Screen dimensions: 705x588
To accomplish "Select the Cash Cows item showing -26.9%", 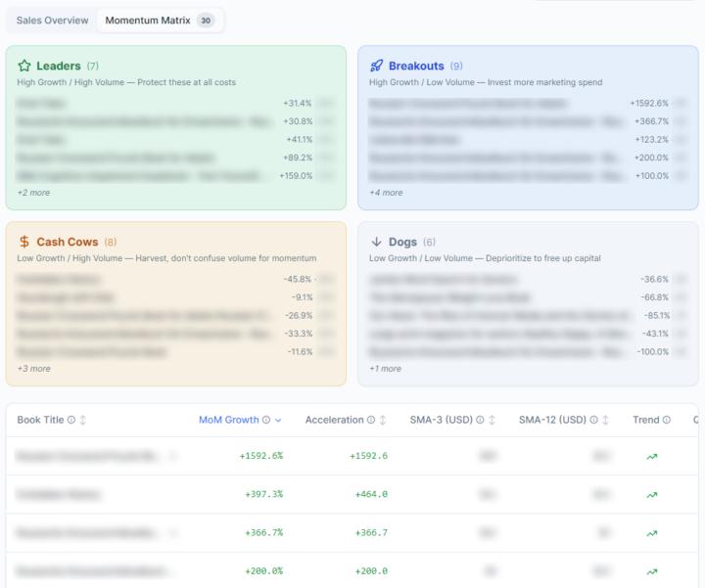I will 175,315.
